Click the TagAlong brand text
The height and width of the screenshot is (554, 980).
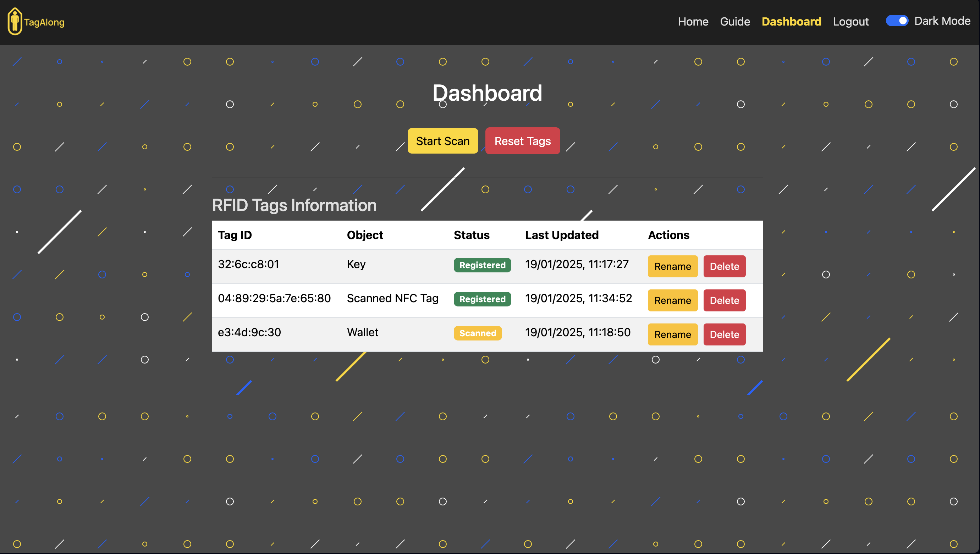click(x=44, y=22)
